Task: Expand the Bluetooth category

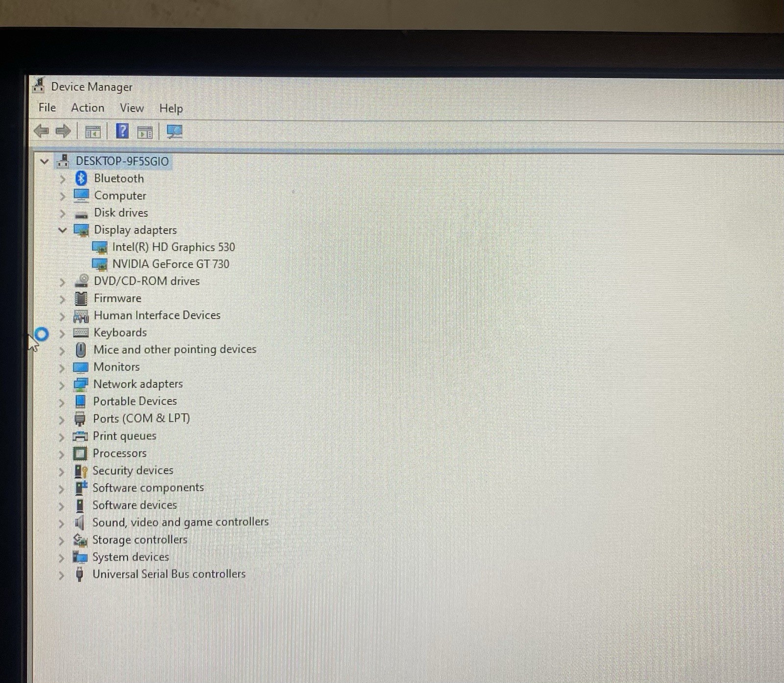Action: tap(62, 179)
